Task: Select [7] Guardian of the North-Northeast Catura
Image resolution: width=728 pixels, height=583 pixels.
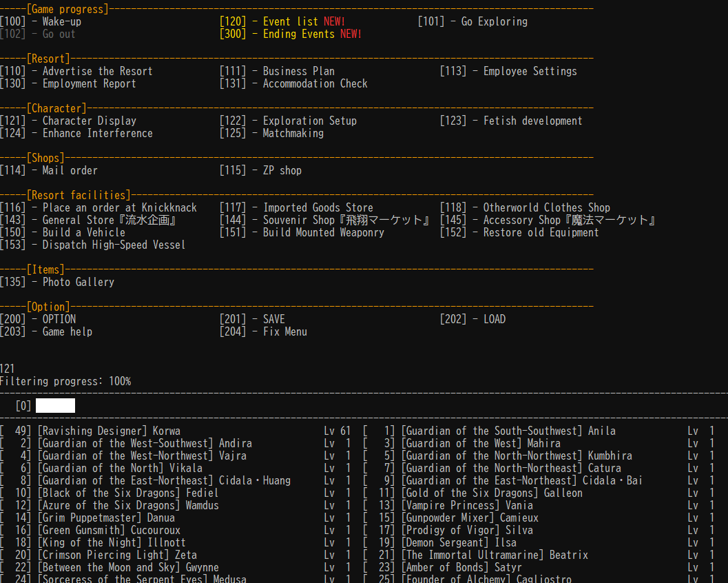Action: [x=539, y=468]
